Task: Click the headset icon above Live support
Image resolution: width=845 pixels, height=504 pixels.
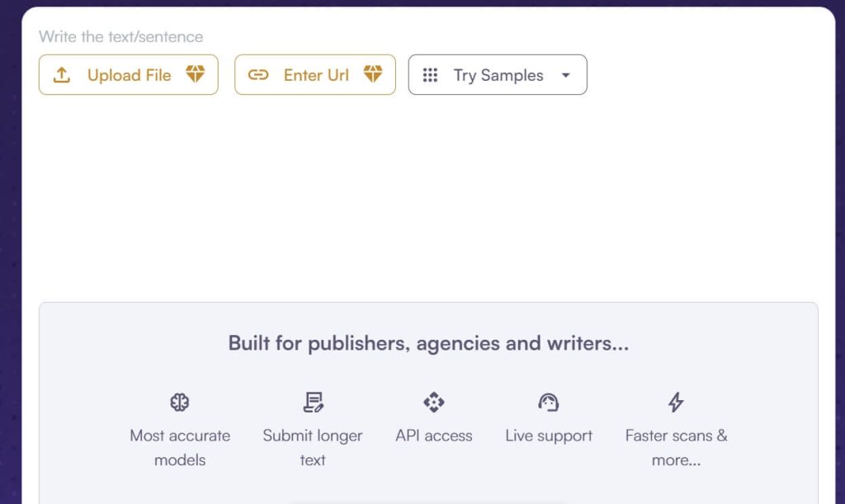Action: (549, 403)
